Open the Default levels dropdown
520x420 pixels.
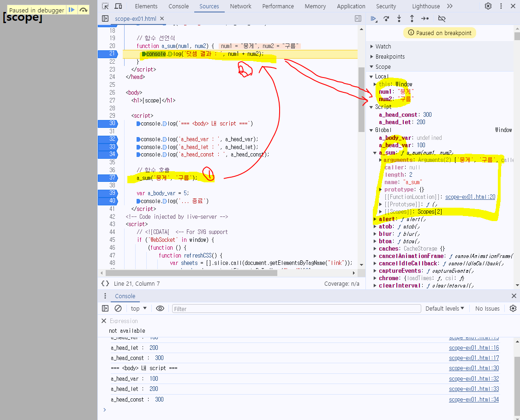pos(445,308)
